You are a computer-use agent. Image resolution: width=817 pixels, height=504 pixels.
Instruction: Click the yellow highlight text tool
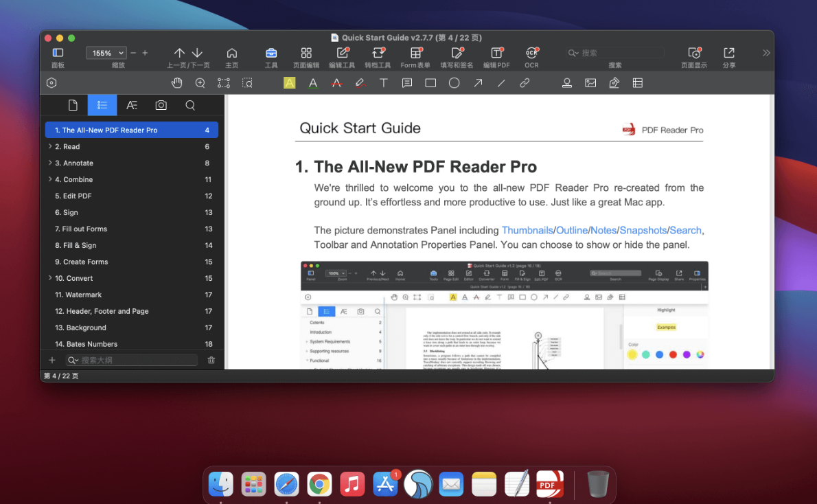tap(290, 83)
